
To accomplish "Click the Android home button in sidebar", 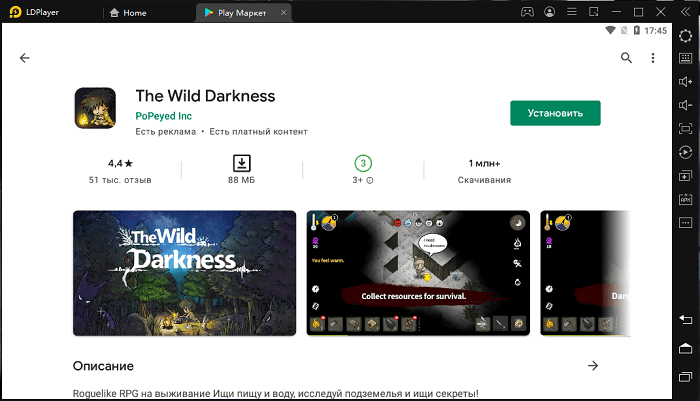I will tap(685, 348).
